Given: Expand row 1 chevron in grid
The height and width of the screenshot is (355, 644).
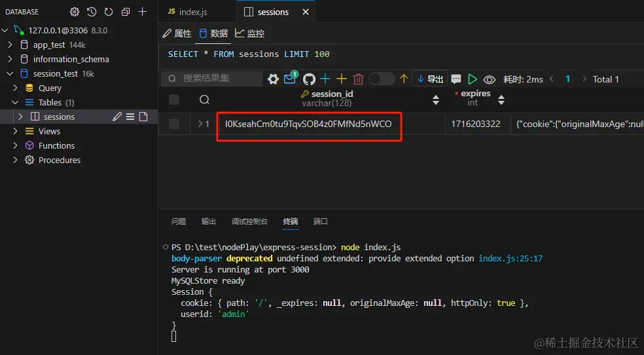Looking at the screenshot, I should 200,124.
